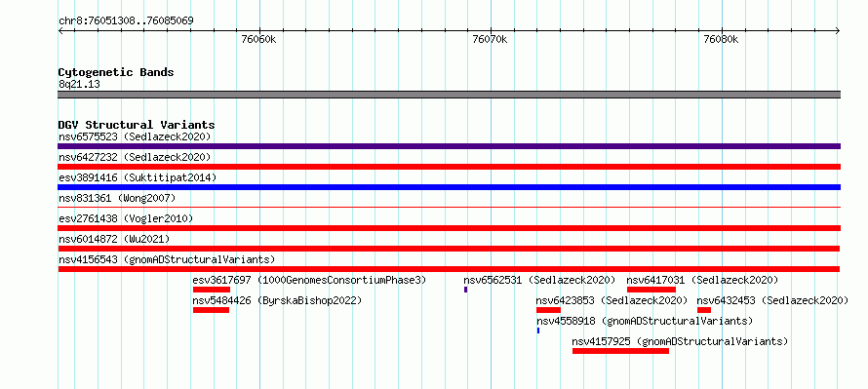Click the nsv6575523 (Sedlazeck2020) label
The image size is (868, 389).
click(135, 136)
